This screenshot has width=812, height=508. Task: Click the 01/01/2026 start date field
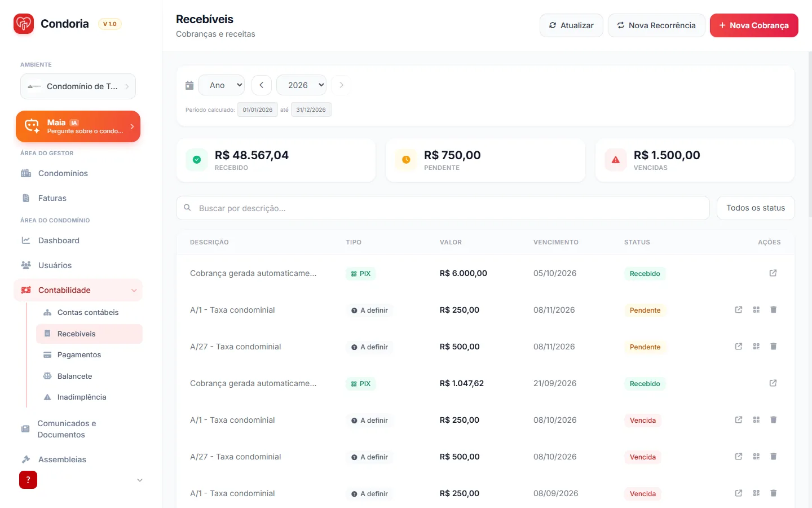(x=258, y=110)
